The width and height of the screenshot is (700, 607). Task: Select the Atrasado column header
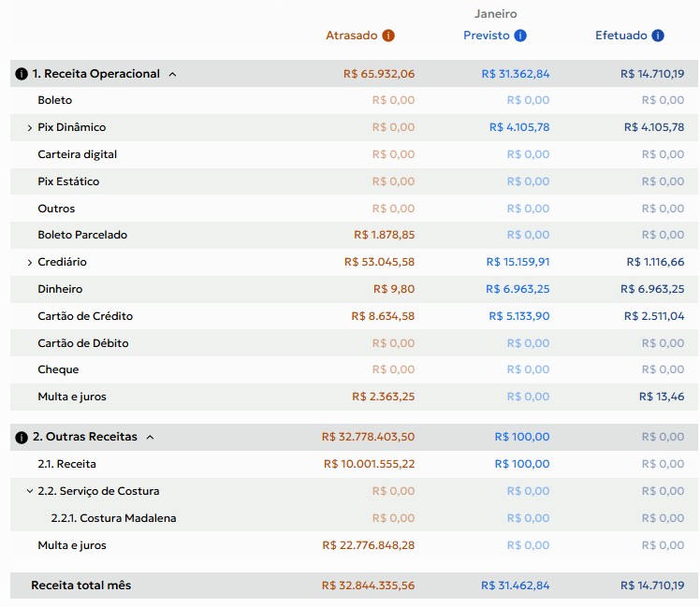[x=351, y=36]
